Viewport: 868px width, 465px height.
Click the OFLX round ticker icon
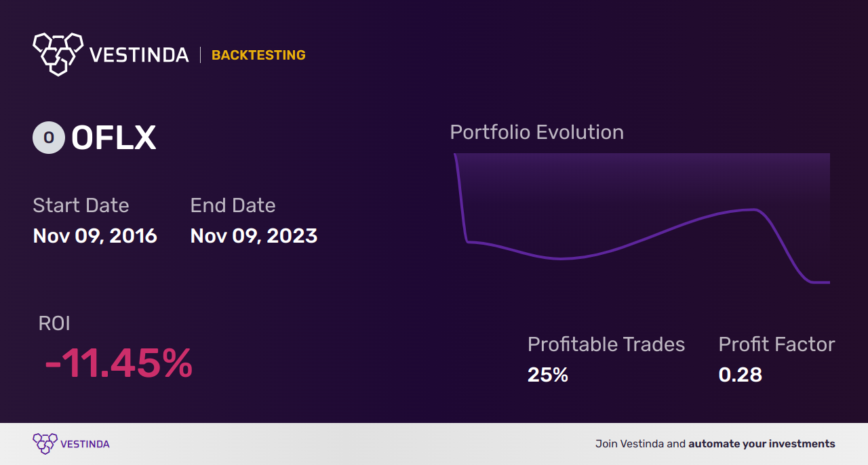(49, 138)
